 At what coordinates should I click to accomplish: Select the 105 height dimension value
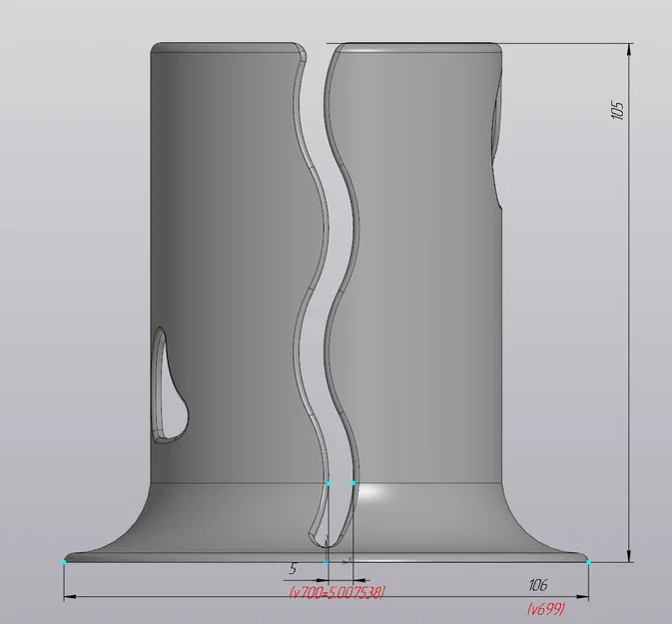point(617,110)
